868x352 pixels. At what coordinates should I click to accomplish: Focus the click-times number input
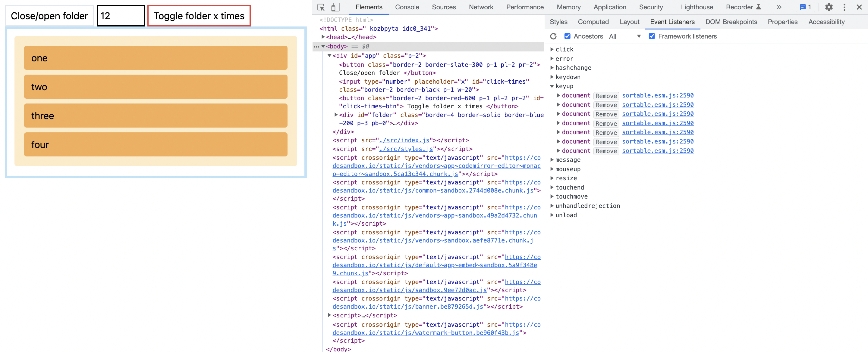pos(121,16)
